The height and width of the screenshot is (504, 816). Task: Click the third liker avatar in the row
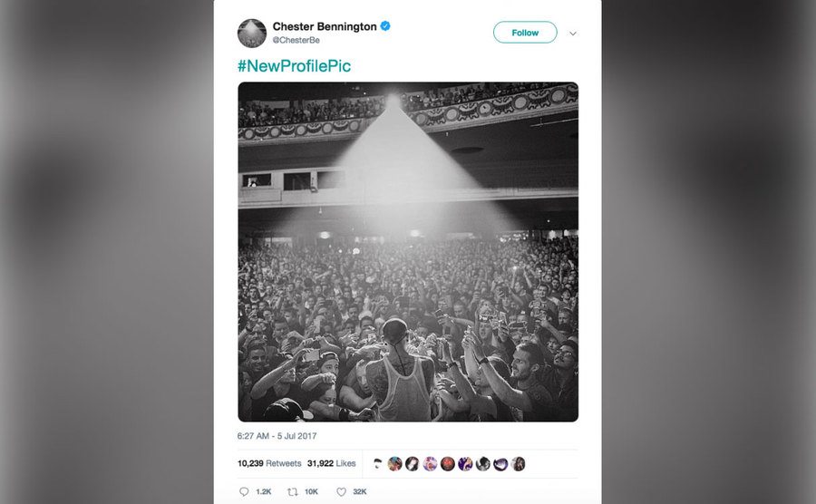[413, 464]
